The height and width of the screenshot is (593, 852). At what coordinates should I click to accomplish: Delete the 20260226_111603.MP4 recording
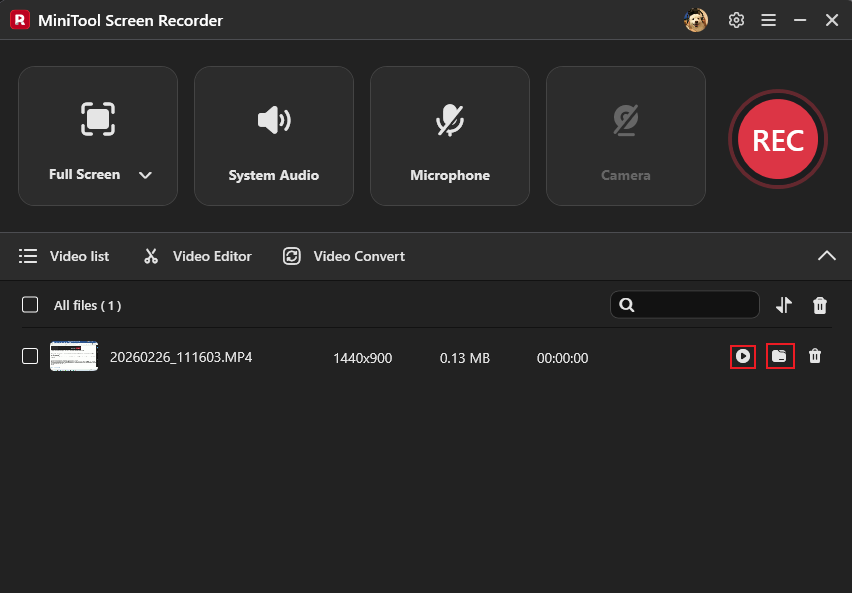pyautogui.click(x=815, y=357)
